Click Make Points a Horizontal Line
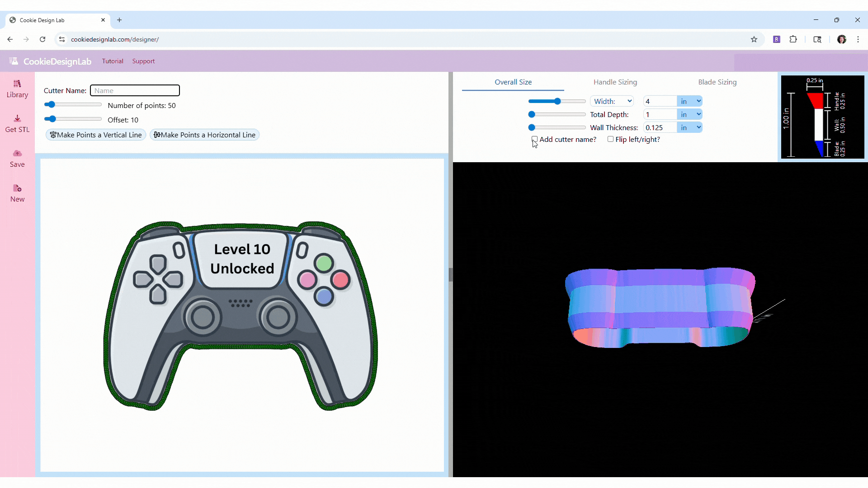 [204, 135]
